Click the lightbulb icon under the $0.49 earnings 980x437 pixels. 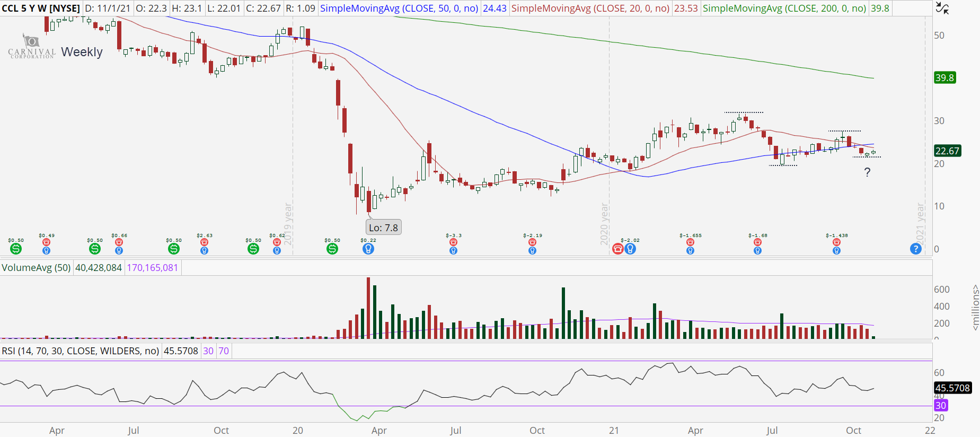(x=46, y=250)
